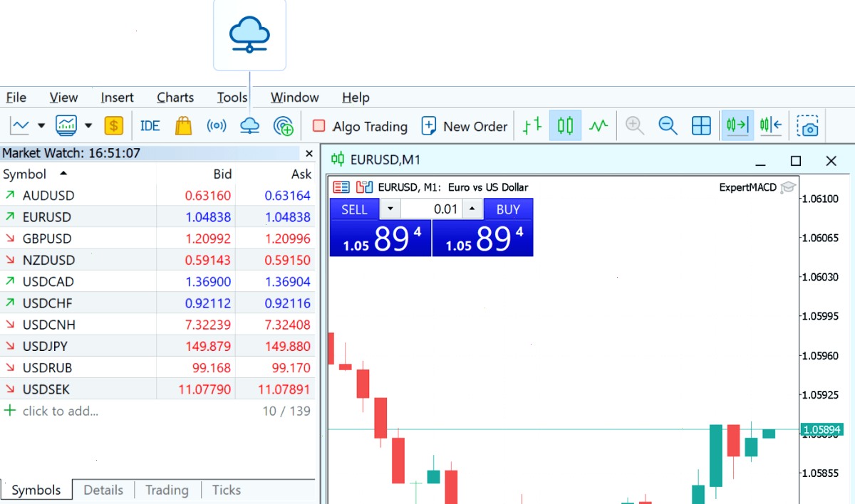
Task: Click the plus icon to add symbol
Action: (x=9, y=411)
